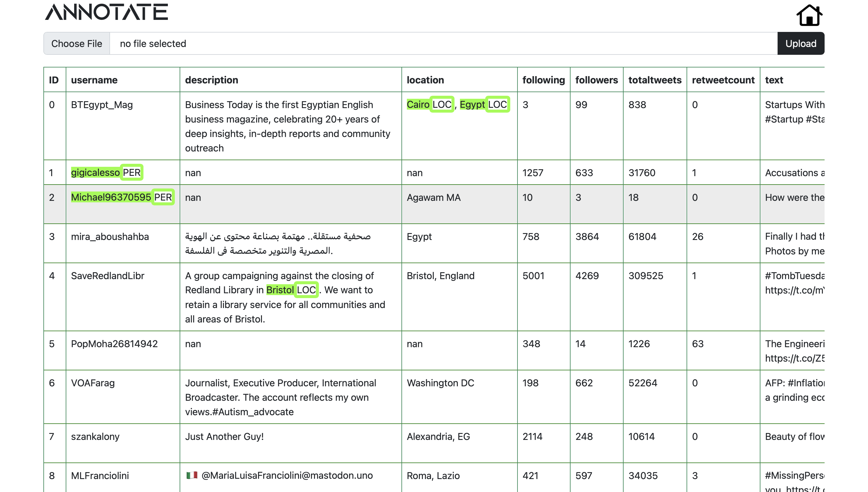The width and height of the screenshot is (868, 492).
Task: Click the followers column header
Action: point(596,80)
